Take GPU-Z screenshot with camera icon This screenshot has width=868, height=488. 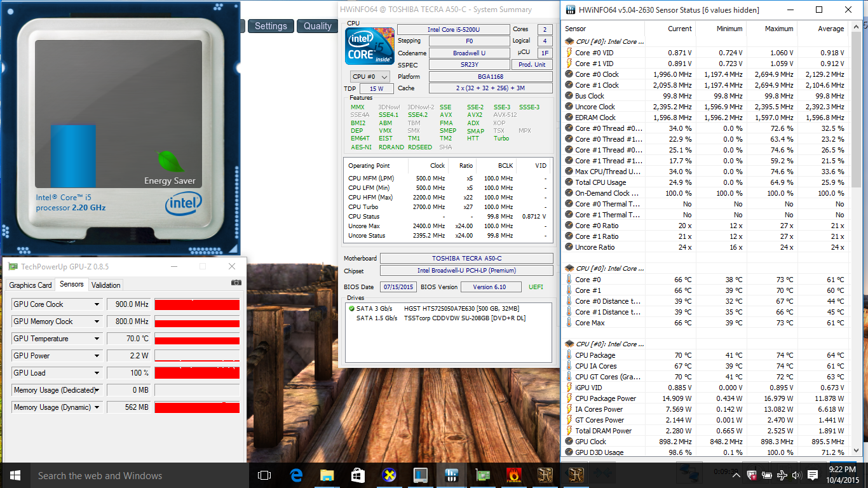coord(236,283)
